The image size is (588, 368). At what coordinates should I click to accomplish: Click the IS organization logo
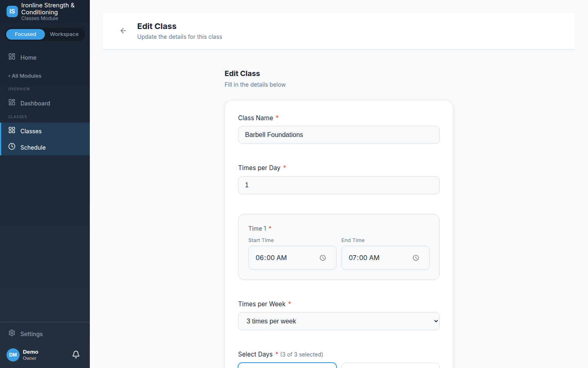[12, 11]
